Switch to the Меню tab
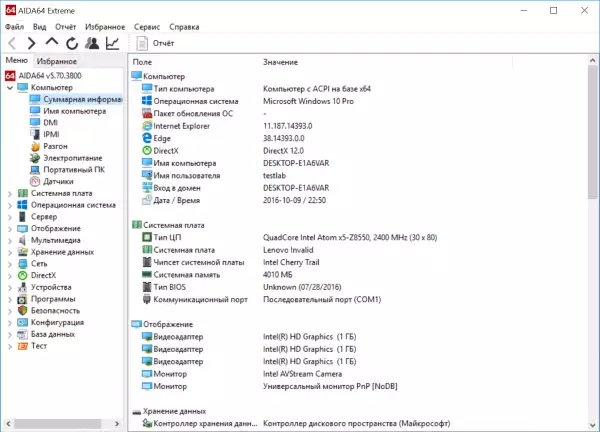 coord(16,60)
